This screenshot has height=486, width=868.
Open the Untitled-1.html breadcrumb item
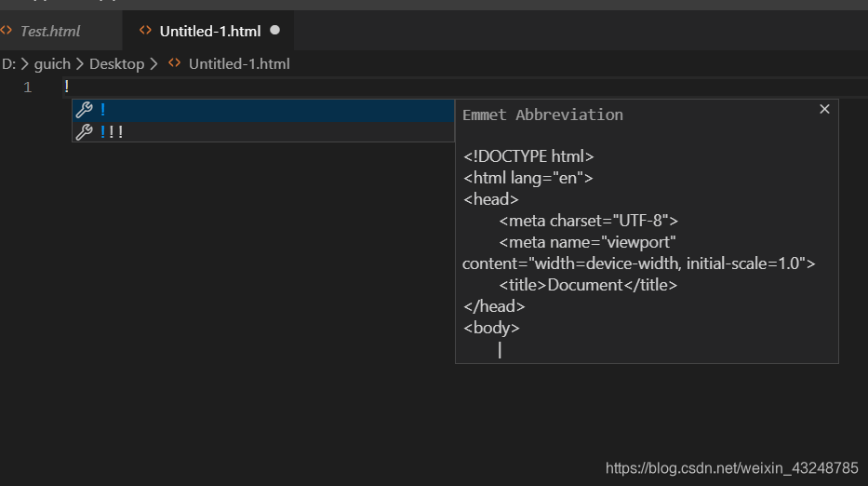[x=239, y=64]
